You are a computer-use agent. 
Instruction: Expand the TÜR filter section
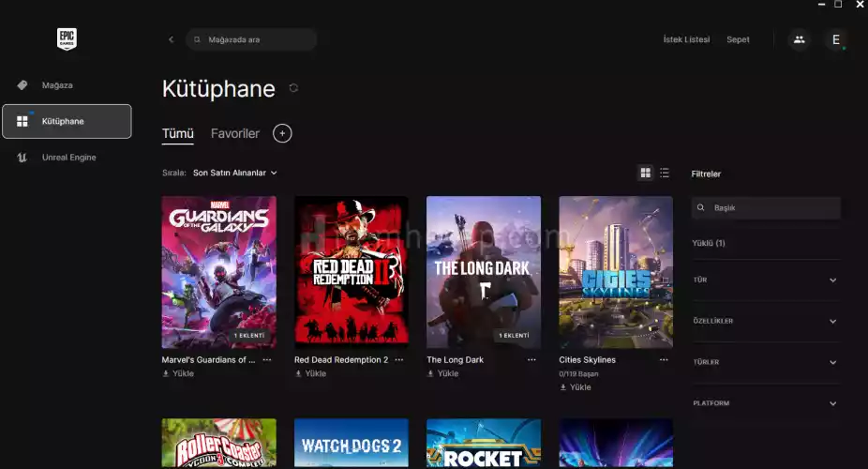[765, 280]
